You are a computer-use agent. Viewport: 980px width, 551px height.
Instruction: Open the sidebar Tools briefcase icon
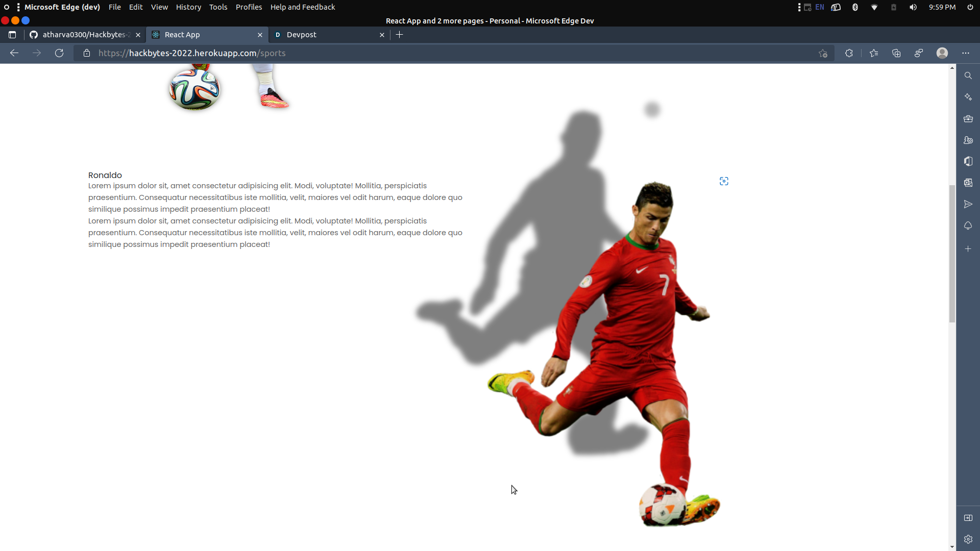pos(968,119)
